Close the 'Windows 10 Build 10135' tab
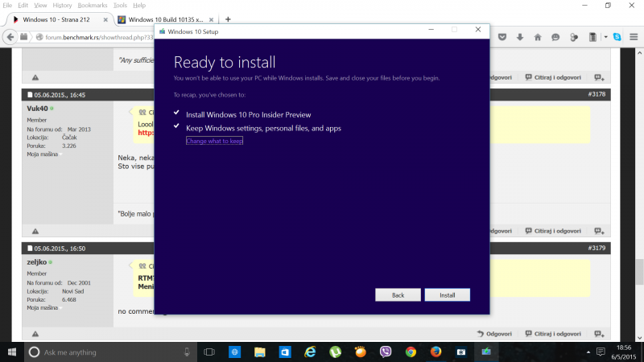 (211, 19)
